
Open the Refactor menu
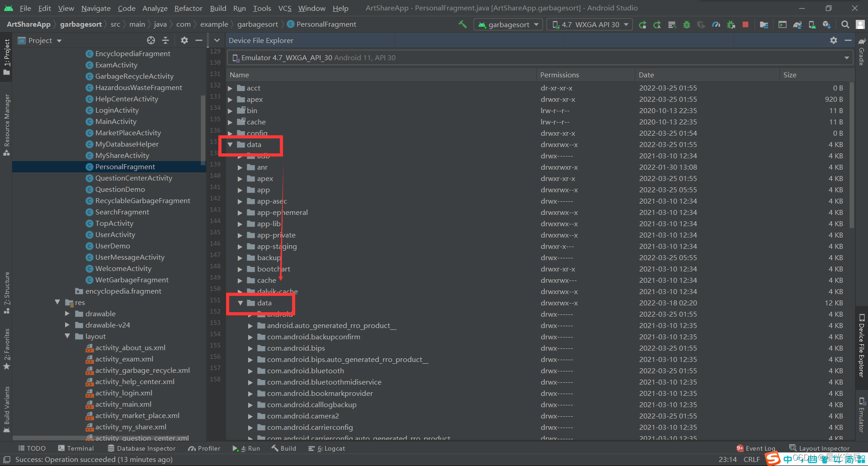pyautogui.click(x=188, y=8)
